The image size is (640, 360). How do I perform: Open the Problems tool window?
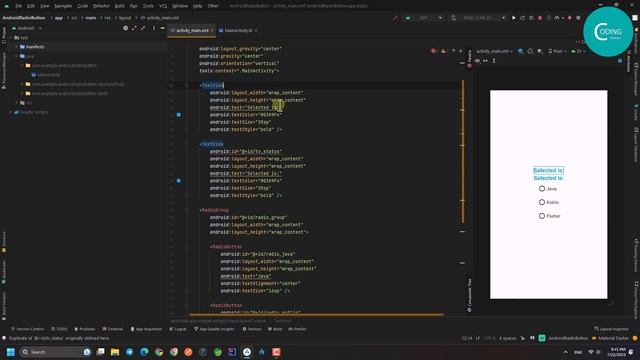[84, 329]
